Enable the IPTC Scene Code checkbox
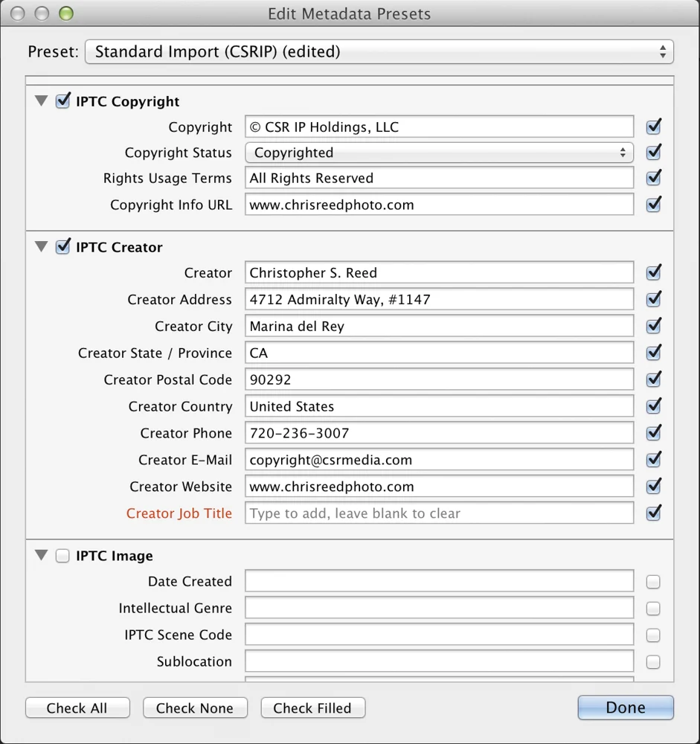The width and height of the screenshot is (700, 744). coord(653,635)
